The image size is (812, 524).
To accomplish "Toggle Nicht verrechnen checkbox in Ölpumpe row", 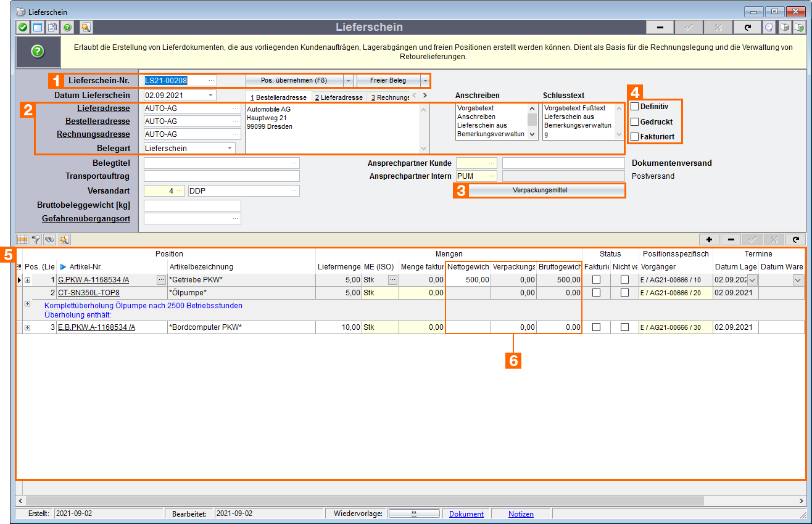I will (x=624, y=293).
